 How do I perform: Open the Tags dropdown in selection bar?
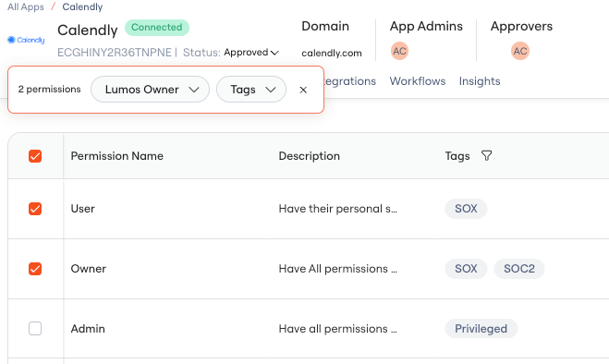click(251, 90)
